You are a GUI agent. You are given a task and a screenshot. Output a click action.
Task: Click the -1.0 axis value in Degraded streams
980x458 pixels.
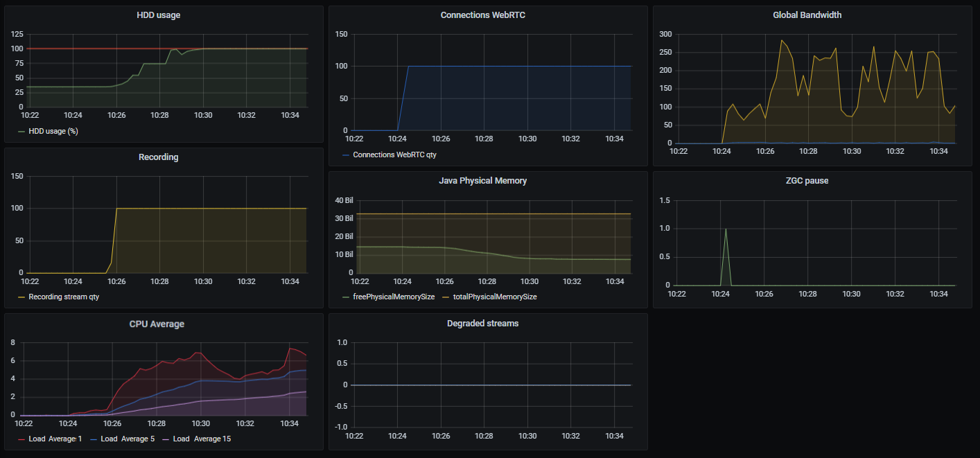point(340,427)
